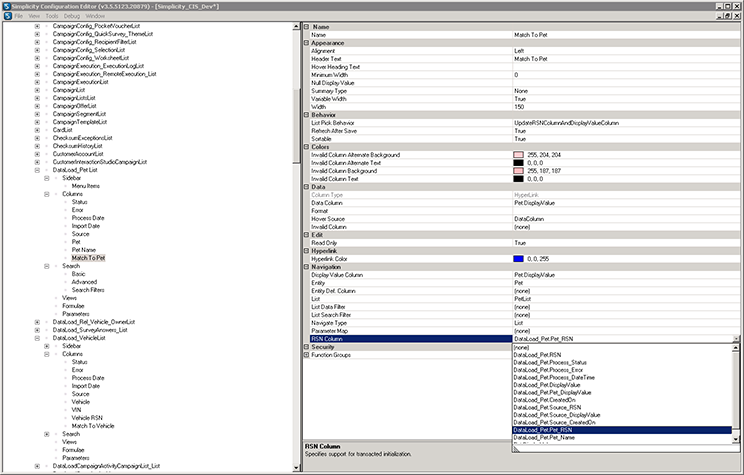The image size is (744, 475).
Task: Click the dropdown list resize grip
Action: (x=516, y=448)
